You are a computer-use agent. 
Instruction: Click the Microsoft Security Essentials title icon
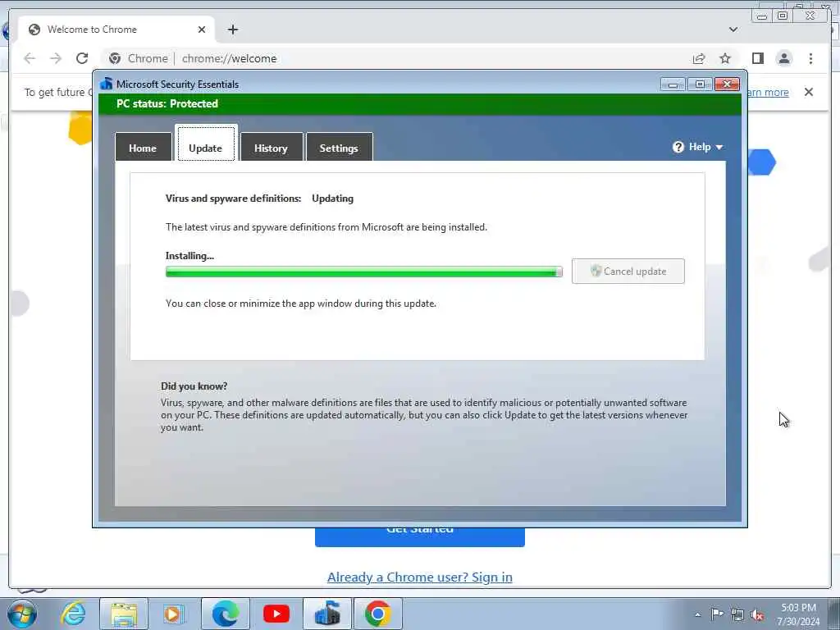[107, 84]
